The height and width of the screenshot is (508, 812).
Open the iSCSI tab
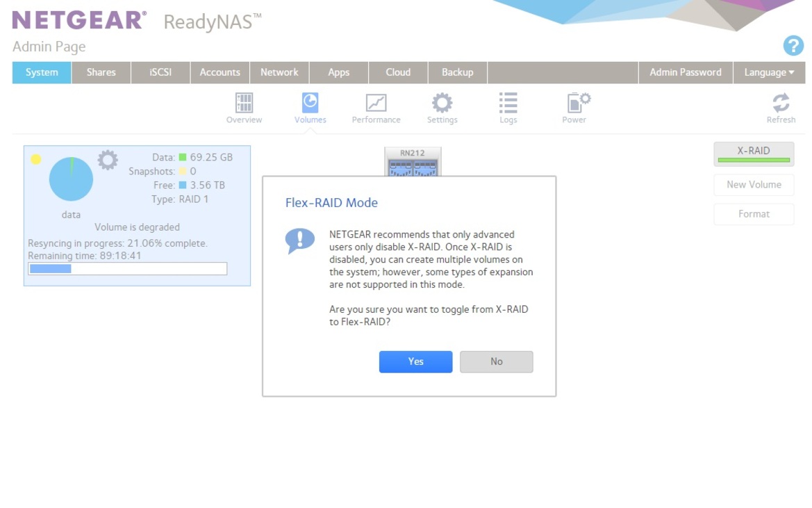[x=160, y=72]
